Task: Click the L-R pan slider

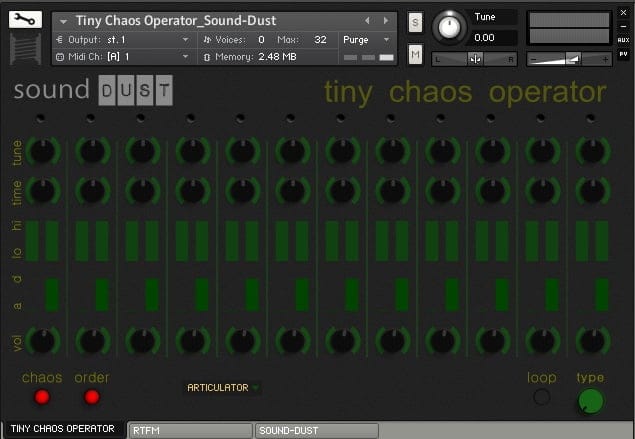Action: 475,59
